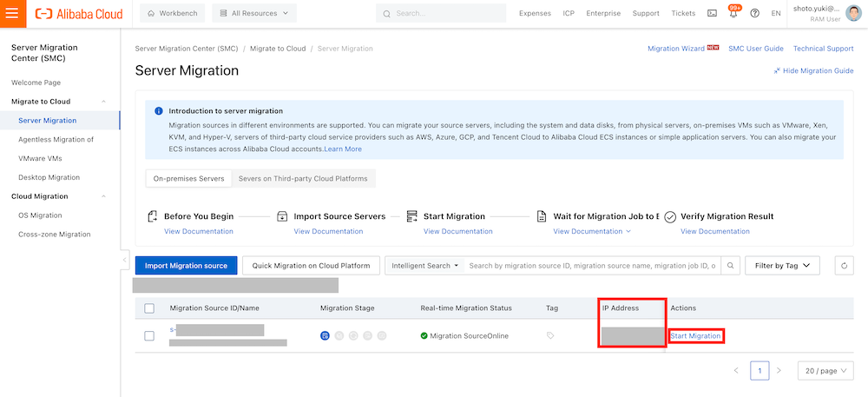This screenshot has height=397, width=868.
Task: Expand the Intelligent Search dropdown
Action: [x=424, y=266]
